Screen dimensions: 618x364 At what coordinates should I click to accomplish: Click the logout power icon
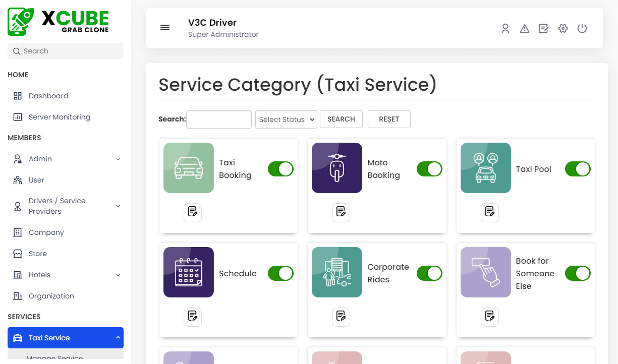582,29
